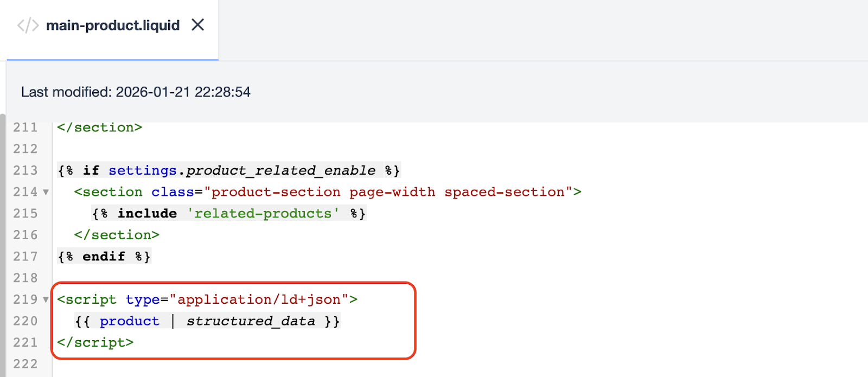Click line number 213 in the gutter
The image size is (868, 377).
click(25, 170)
